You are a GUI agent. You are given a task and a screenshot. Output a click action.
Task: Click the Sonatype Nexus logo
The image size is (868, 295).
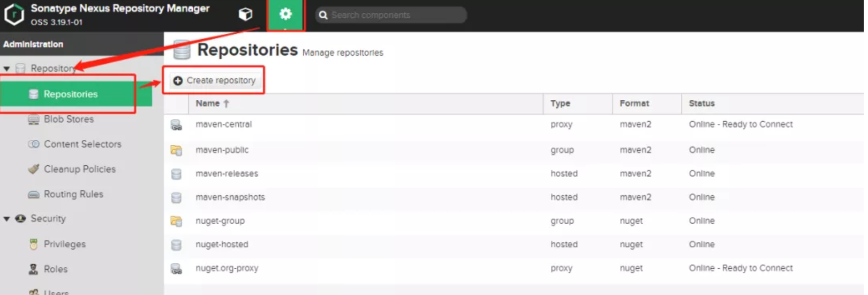pyautogui.click(x=14, y=14)
